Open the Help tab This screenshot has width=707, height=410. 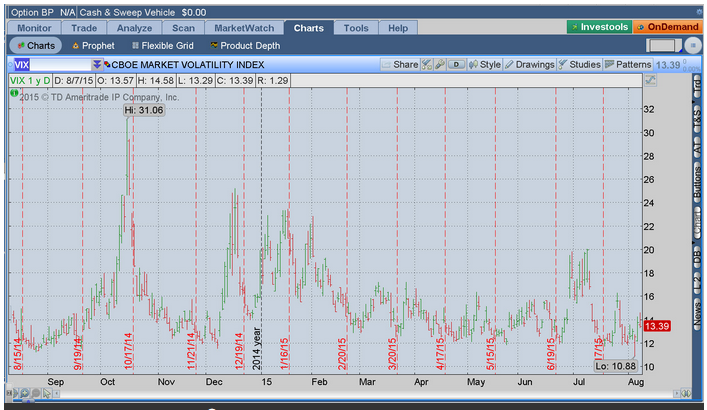(x=398, y=28)
